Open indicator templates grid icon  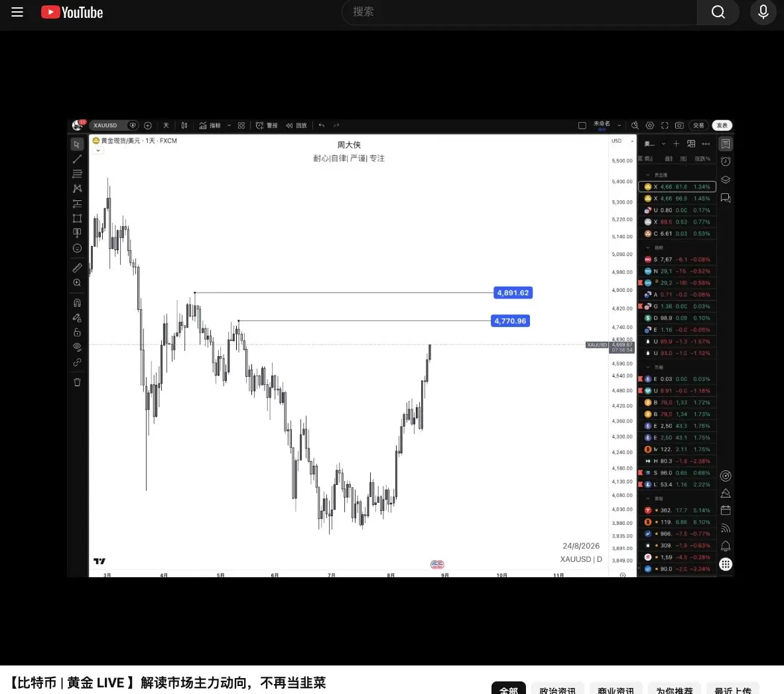click(241, 125)
